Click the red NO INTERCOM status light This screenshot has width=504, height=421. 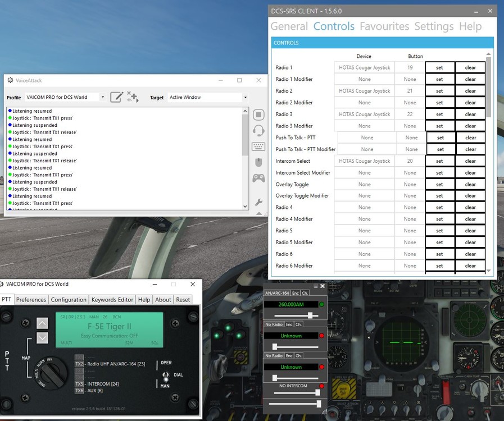pos(321,386)
